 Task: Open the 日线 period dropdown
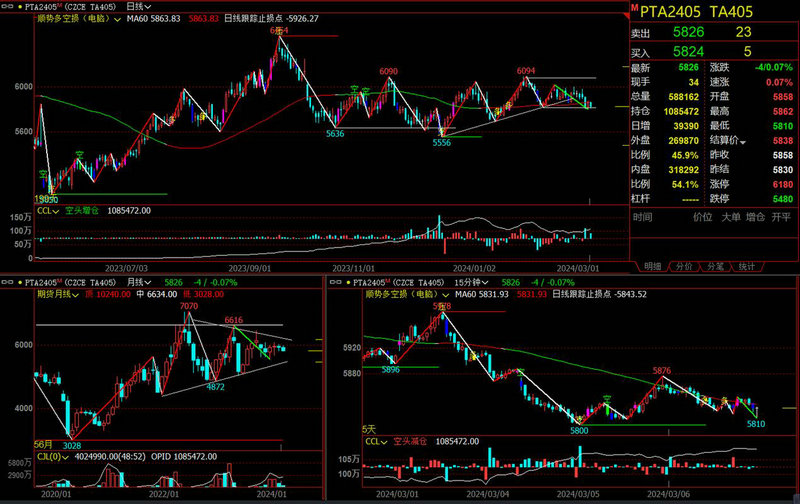tap(150, 7)
